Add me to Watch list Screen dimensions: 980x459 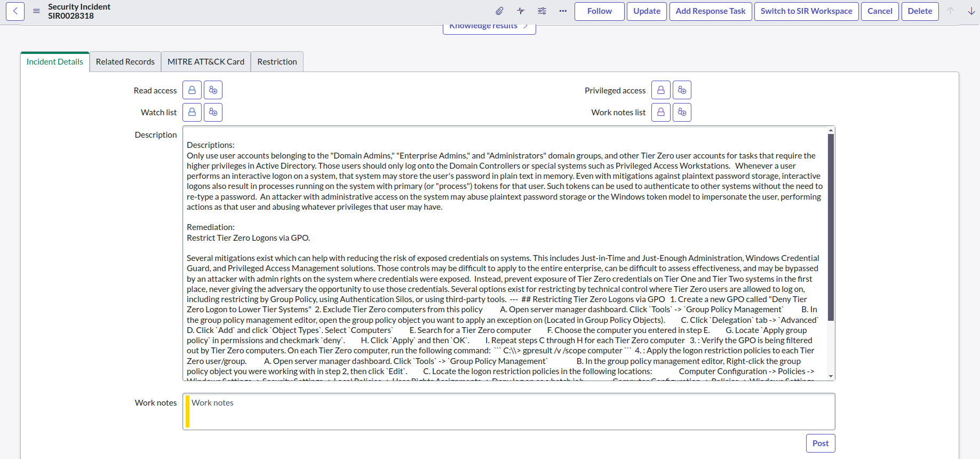(x=213, y=112)
